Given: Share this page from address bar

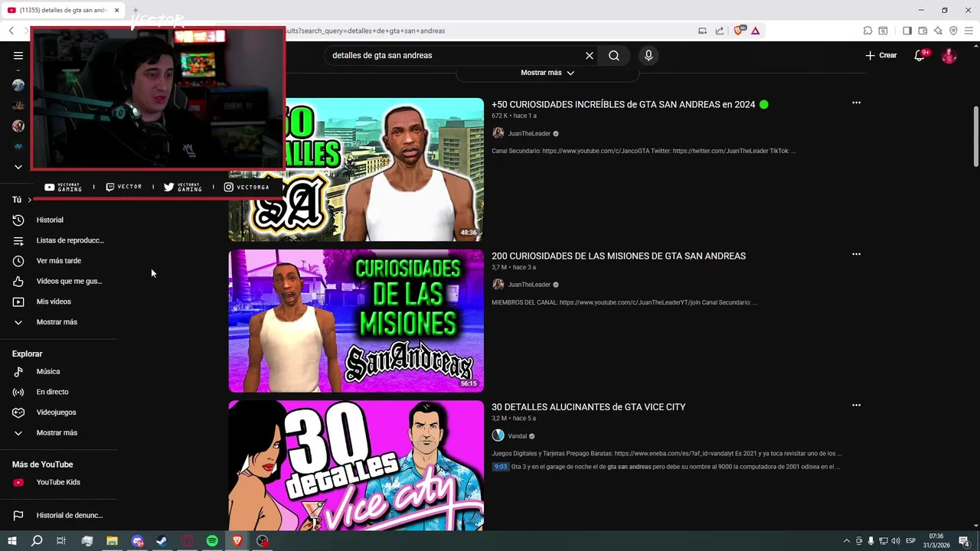Looking at the screenshot, I should (x=720, y=31).
